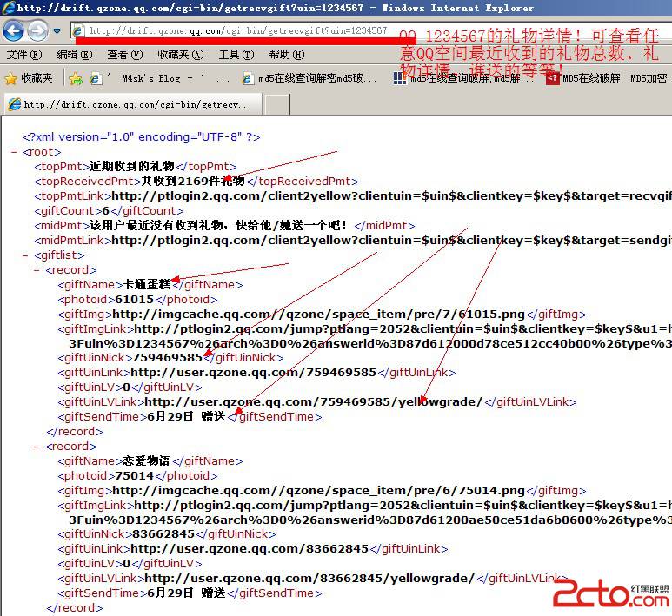Collapse the root XML node

[14, 152]
